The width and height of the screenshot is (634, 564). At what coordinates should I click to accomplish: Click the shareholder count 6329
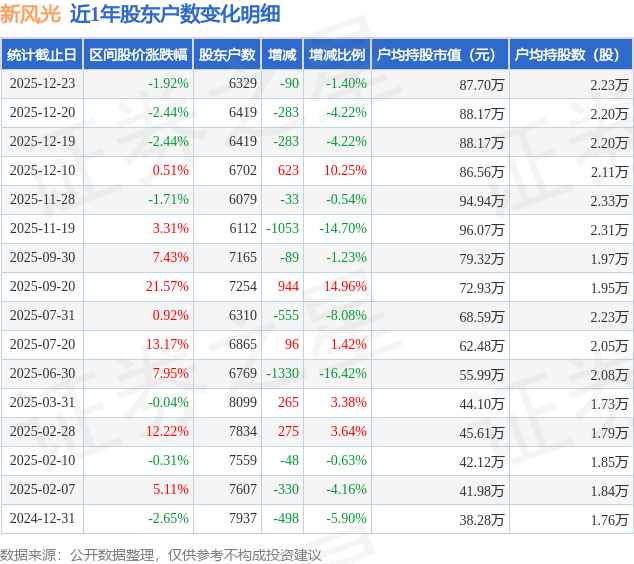(x=243, y=83)
